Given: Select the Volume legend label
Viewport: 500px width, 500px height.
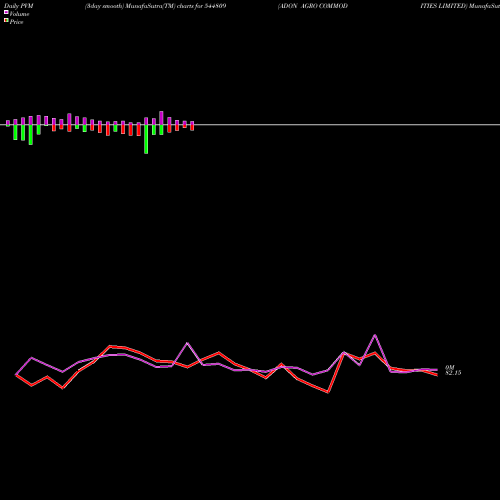Looking at the screenshot, I should [x=19, y=14].
